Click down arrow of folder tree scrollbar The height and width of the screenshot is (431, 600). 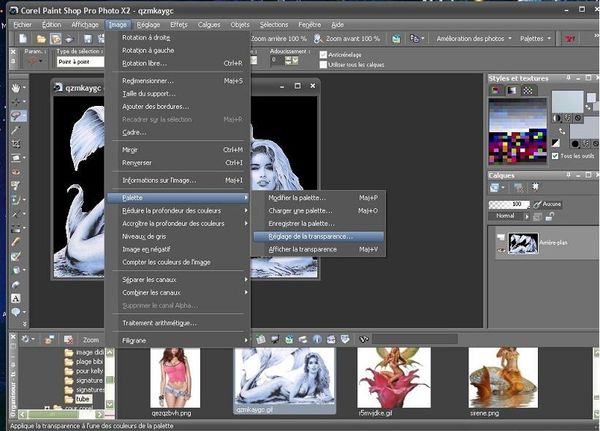[x=110, y=404]
